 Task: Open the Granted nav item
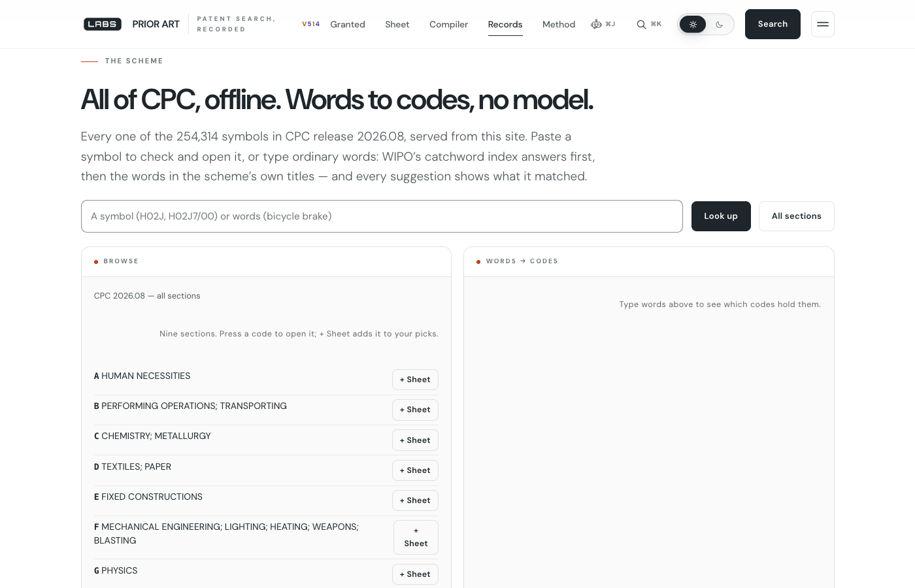(348, 24)
